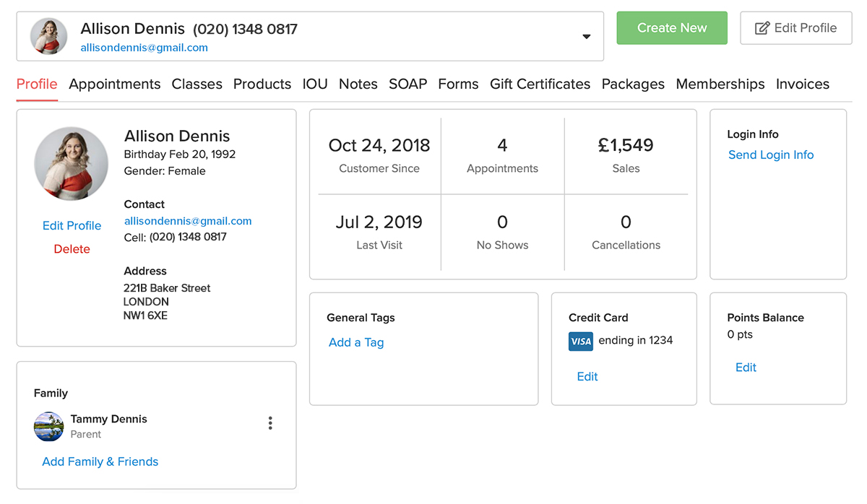Click Delete under Allison's profile photo

72,248
